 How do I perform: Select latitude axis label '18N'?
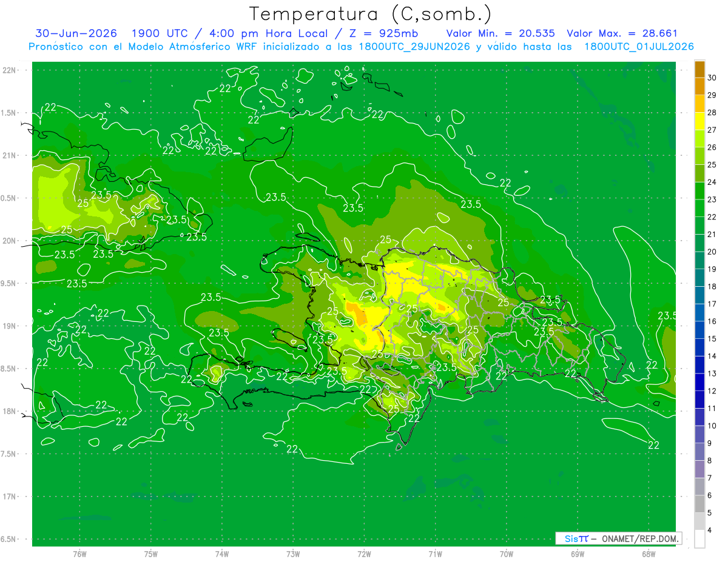(x=9, y=411)
